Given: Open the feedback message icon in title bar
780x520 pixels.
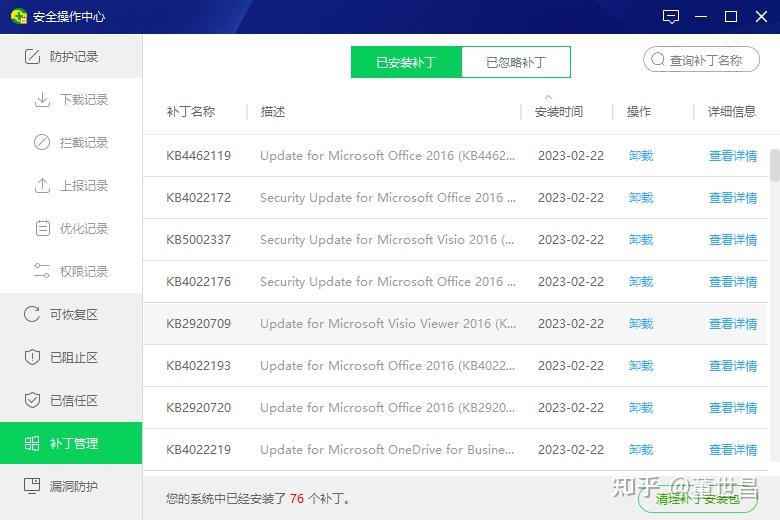Looking at the screenshot, I should point(671,17).
